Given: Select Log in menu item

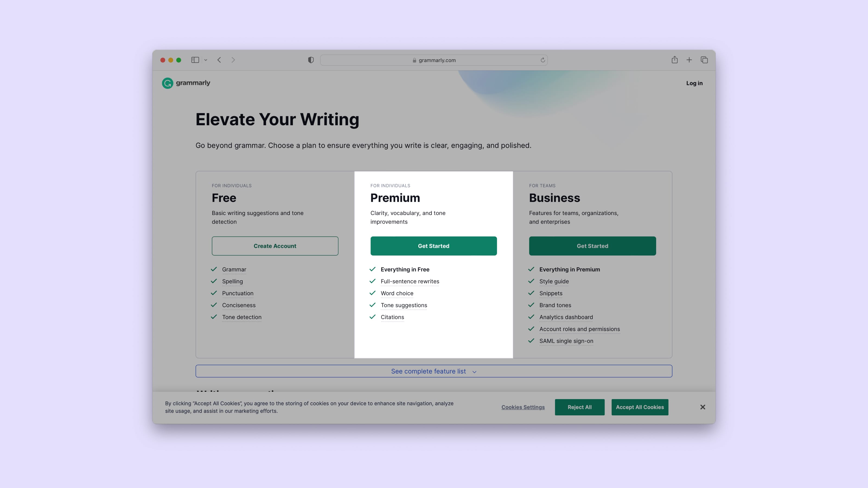Looking at the screenshot, I should pos(694,83).
